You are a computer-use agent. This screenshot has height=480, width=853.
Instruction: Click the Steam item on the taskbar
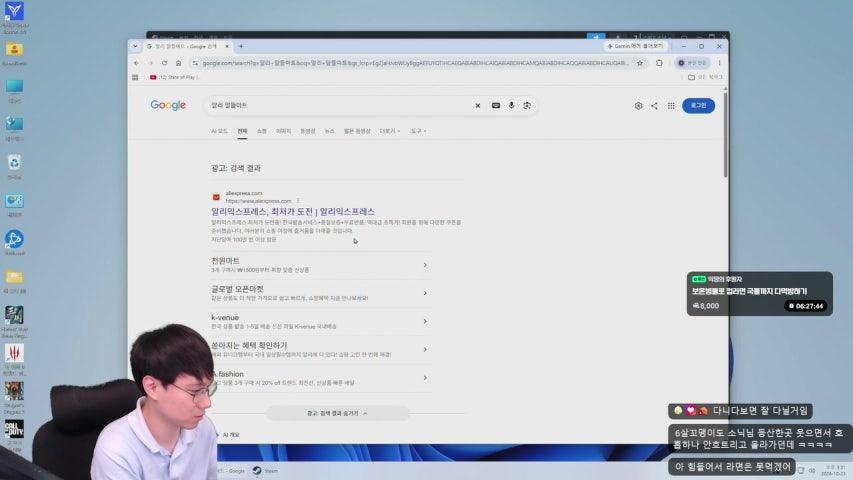pyautogui.click(x=265, y=471)
